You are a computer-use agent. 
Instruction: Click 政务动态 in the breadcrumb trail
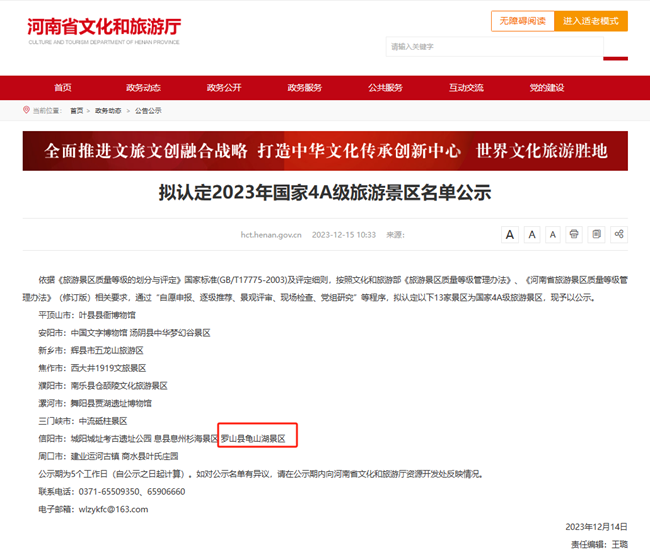tap(108, 111)
